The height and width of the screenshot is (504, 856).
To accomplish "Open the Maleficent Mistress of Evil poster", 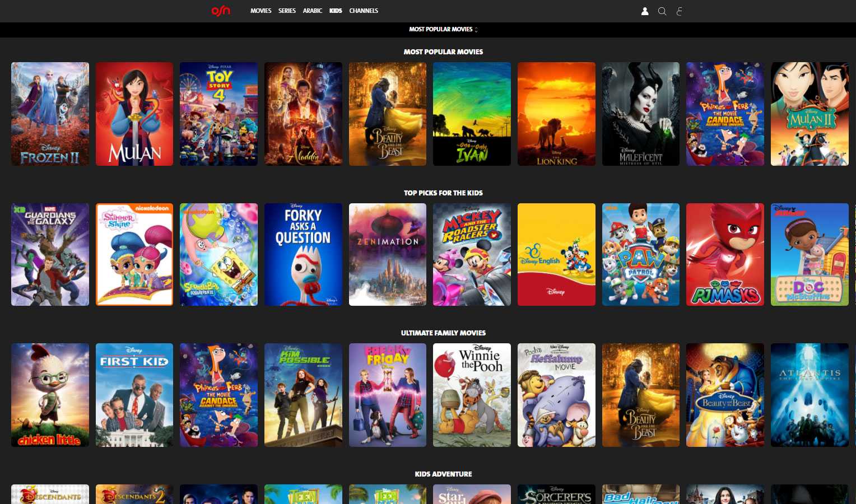I will tap(641, 114).
